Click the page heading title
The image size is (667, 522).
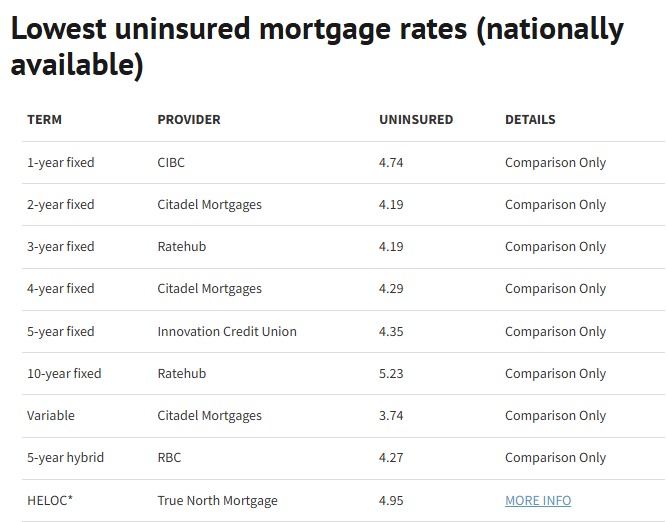click(317, 47)
